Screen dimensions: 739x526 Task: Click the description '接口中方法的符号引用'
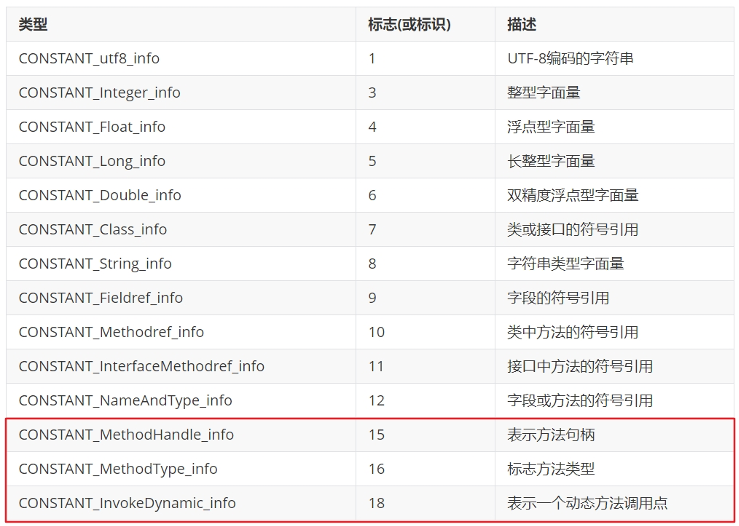(580, 367)
